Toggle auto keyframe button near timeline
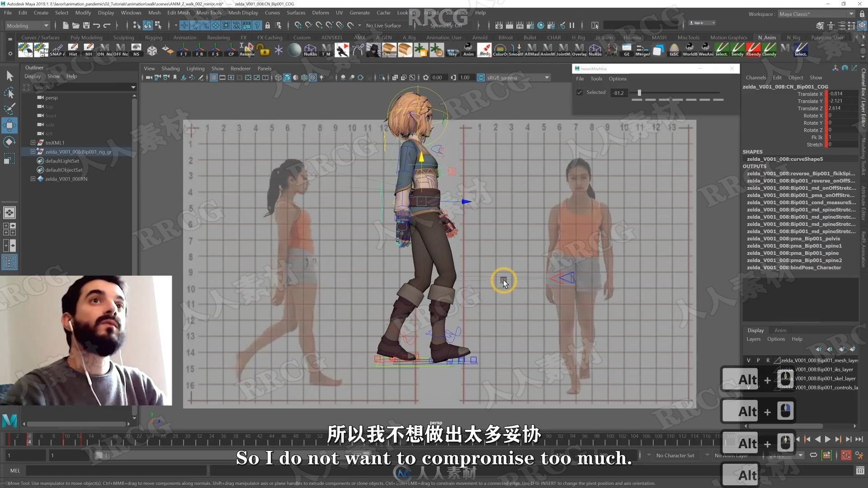The image size is (868, 488). tap(846, 455)
